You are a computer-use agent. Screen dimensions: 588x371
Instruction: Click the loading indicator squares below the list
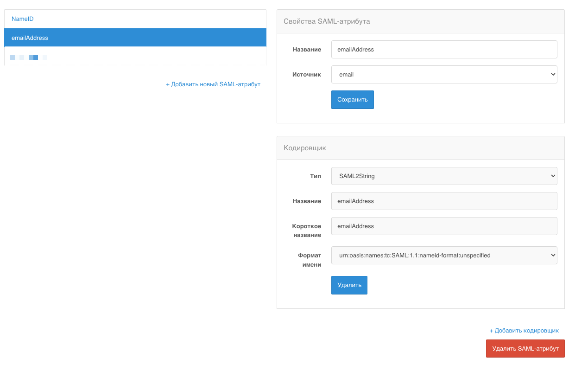(28, 57)
